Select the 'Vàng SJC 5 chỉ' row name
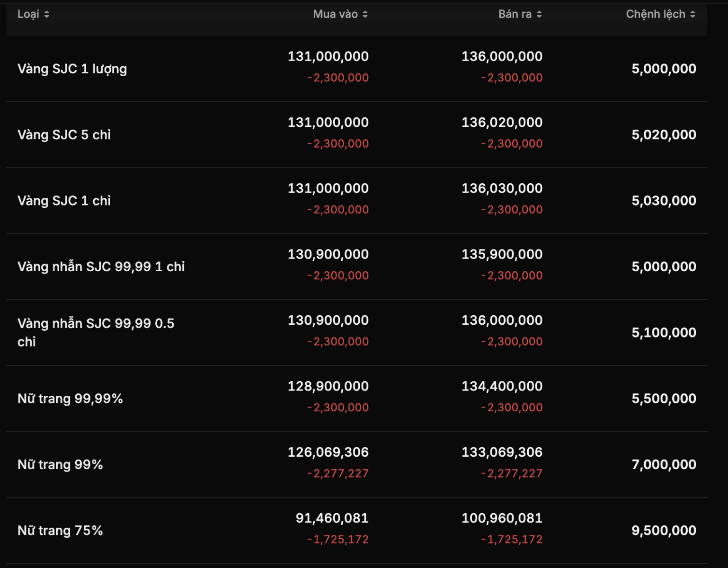The image size is (728, 568). click(64, 135)
